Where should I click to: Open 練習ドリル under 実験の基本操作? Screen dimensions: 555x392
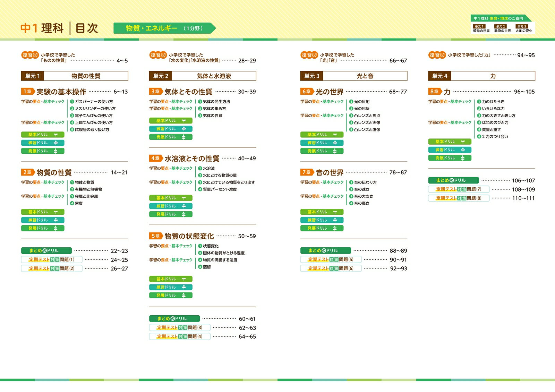pos(43,143)
